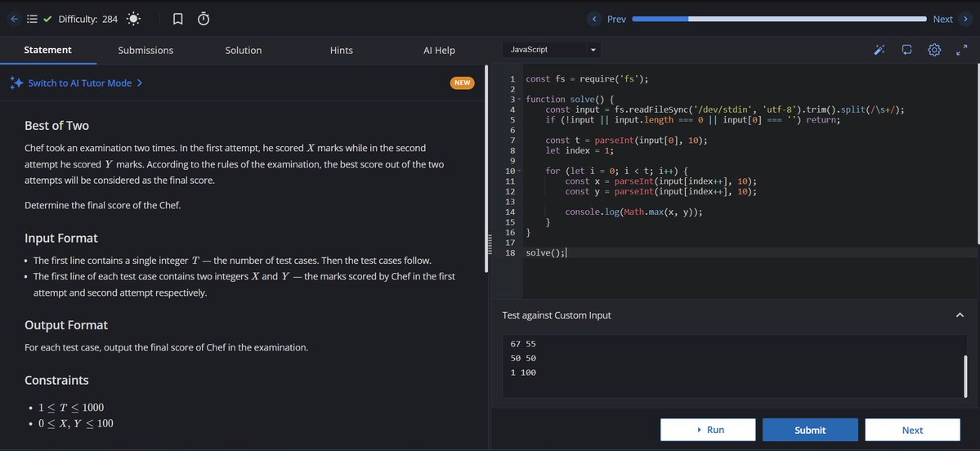The image size is (980, 451).
Task: Open the comment feedback icon
Action: pyautogui.click(x=907, y=50)
